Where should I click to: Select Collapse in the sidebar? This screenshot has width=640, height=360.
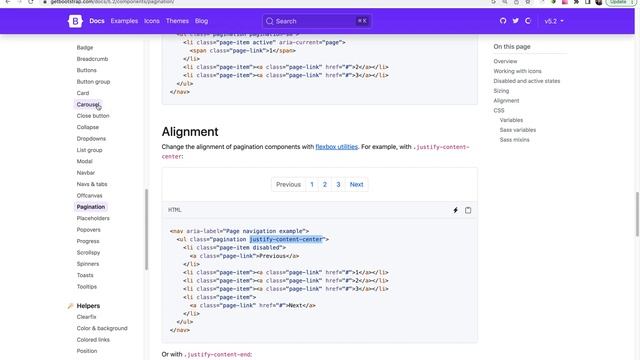point(88,127)
